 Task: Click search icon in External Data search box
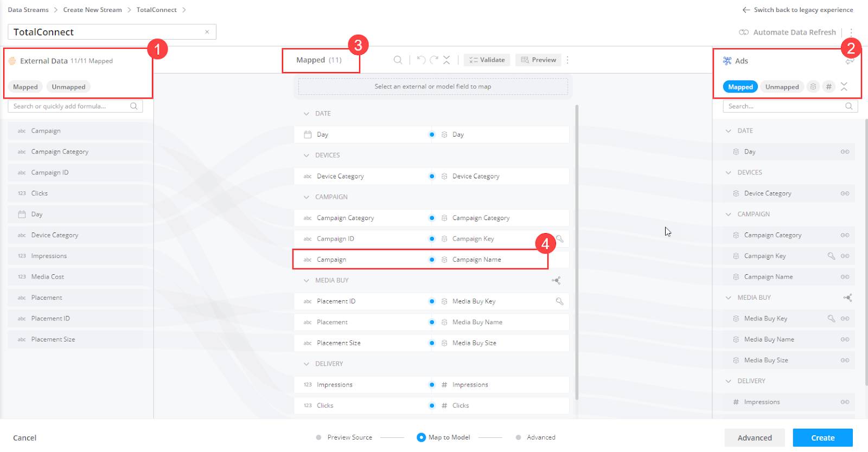click(133, 106)
